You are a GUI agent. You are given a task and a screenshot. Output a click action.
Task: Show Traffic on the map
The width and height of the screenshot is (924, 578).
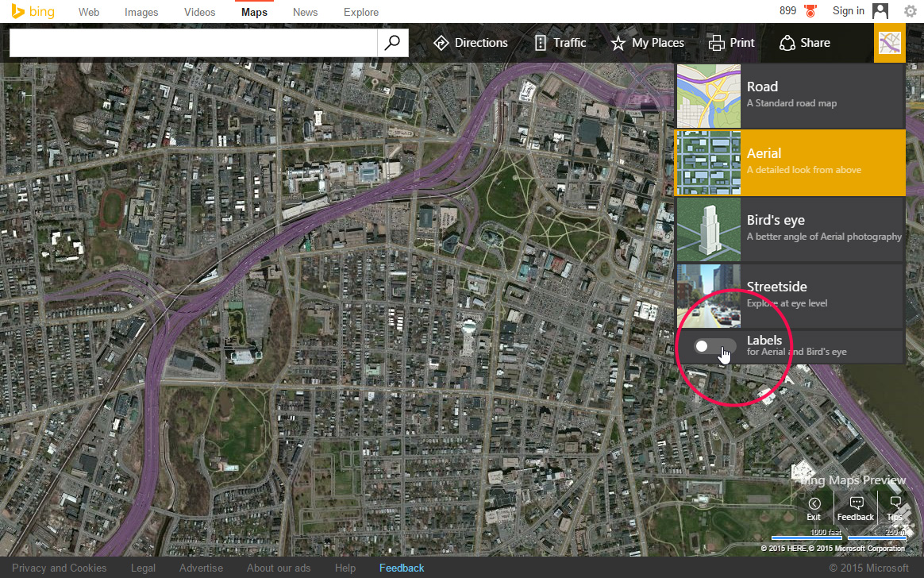pos(560,43)
